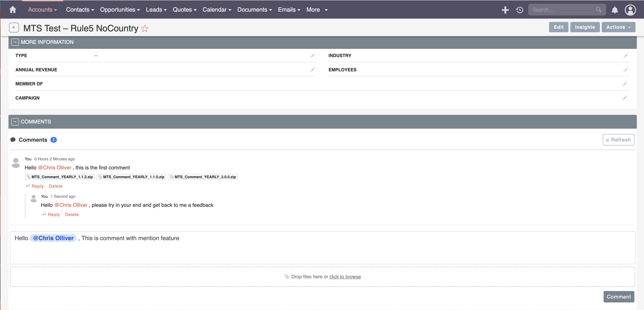Expand the Opportunities menu dropdown
This screenshot has width=644, height=310.
(120, 10)
